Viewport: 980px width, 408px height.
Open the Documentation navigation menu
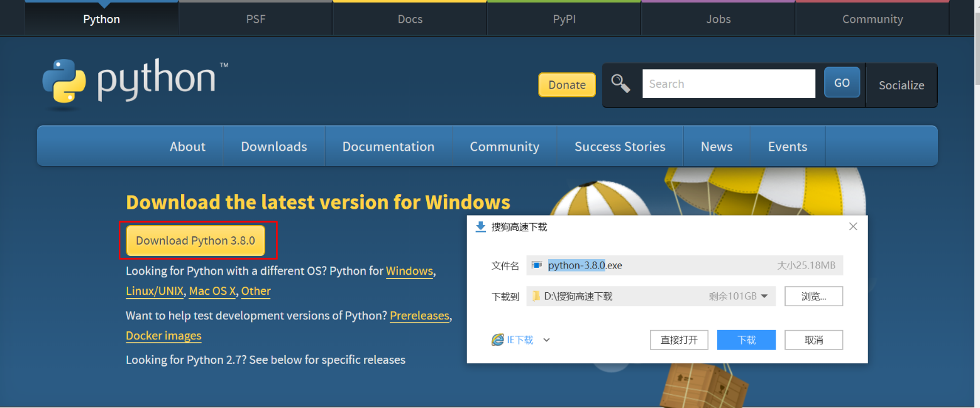point(388,146)
